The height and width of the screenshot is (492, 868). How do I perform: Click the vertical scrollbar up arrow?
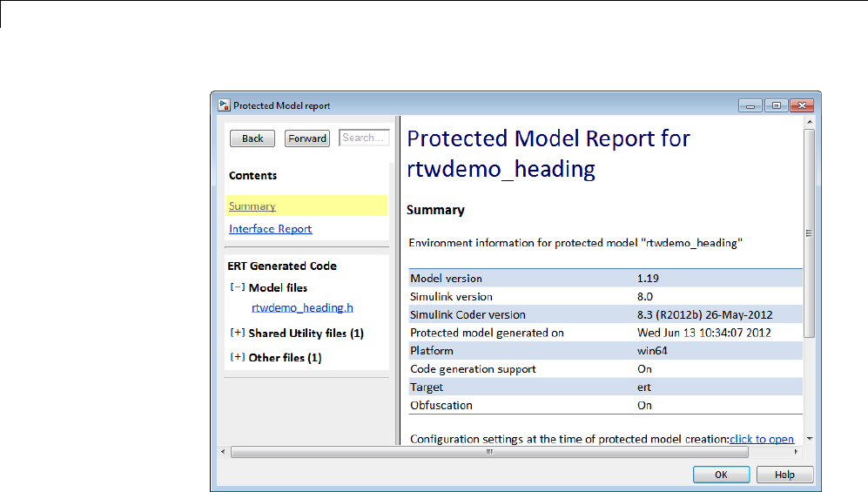pos(810,122)
